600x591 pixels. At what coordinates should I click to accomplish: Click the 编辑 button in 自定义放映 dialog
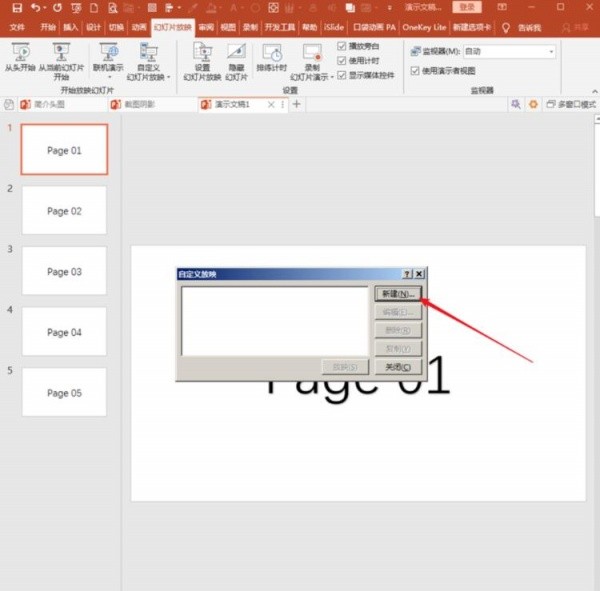[398, 312]
